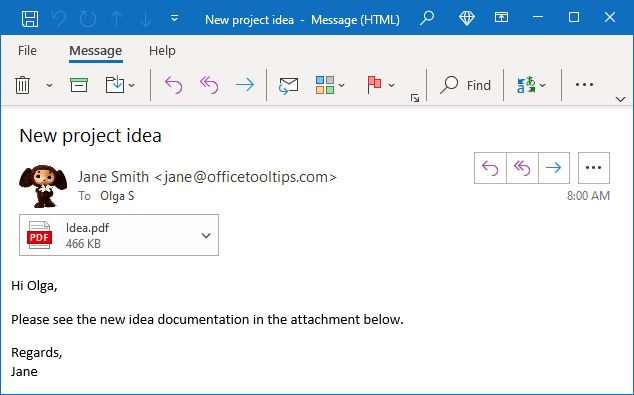Expand the Delete button dropdown arrow
Screen dimensions: 634x395
click(x=49, y=85)
